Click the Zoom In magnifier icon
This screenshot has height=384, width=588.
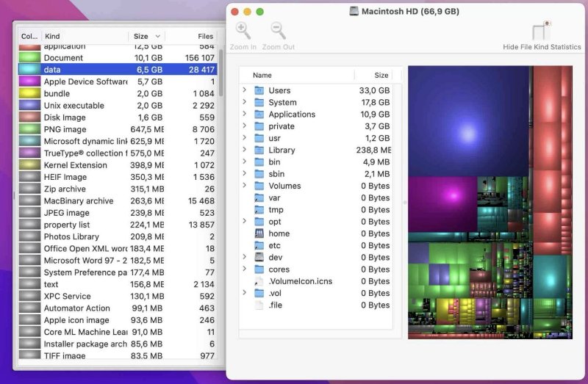coord(243,31)
